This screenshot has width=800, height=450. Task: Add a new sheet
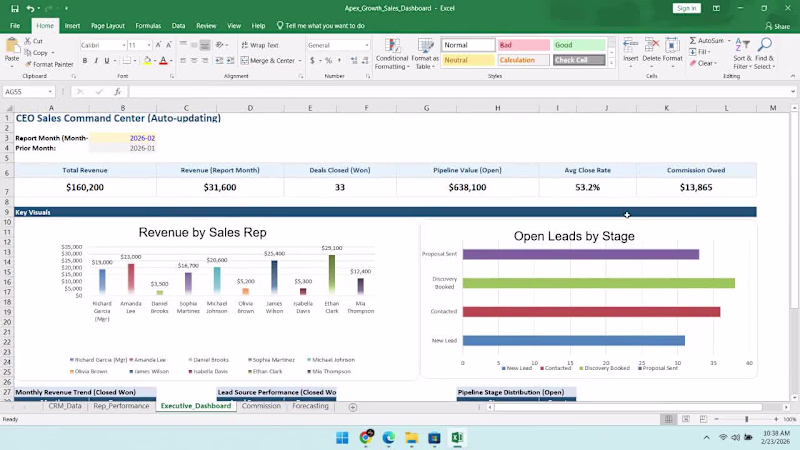(x=353, y=407)
